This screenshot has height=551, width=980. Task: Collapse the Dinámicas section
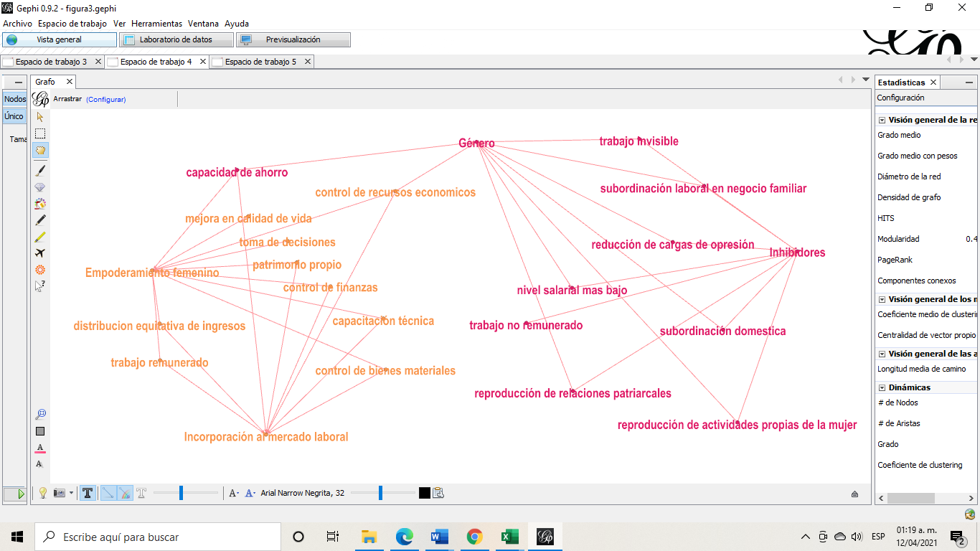click(882, 387)
